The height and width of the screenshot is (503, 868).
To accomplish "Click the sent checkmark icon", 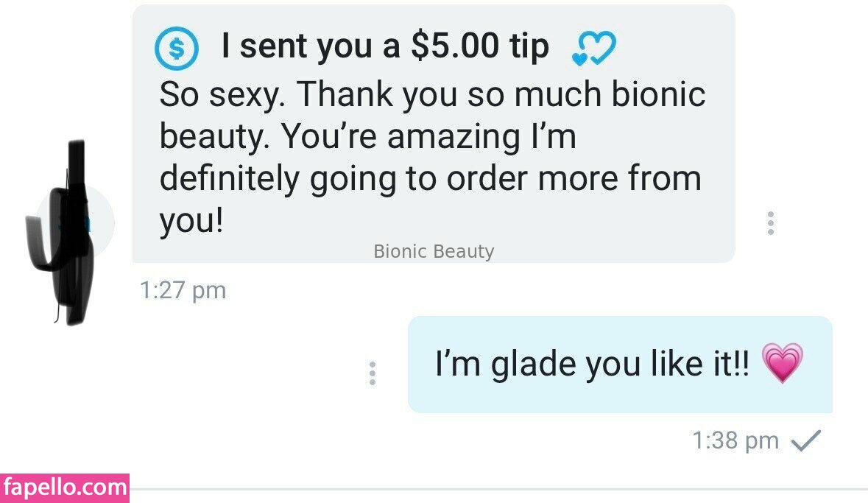I will 805,440.
